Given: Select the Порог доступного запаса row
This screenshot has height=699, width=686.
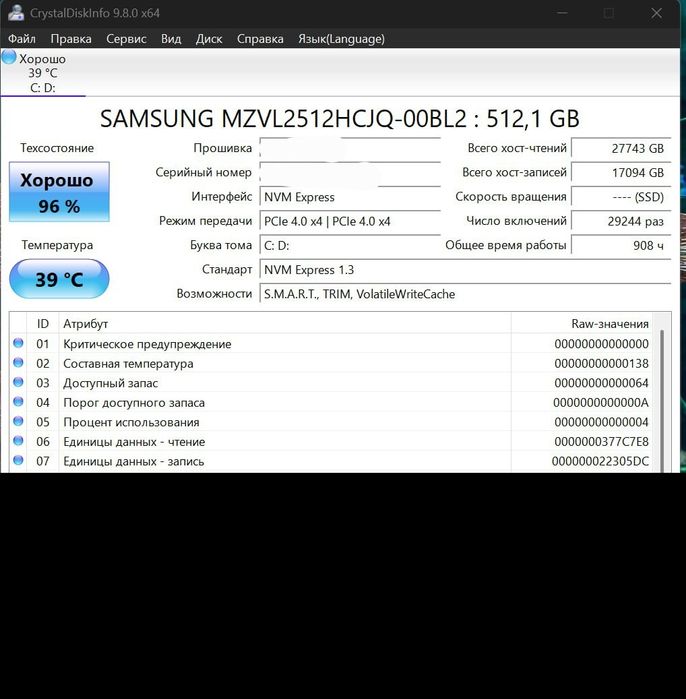Looking at the screenshot, I should click(x=330, y=403).
